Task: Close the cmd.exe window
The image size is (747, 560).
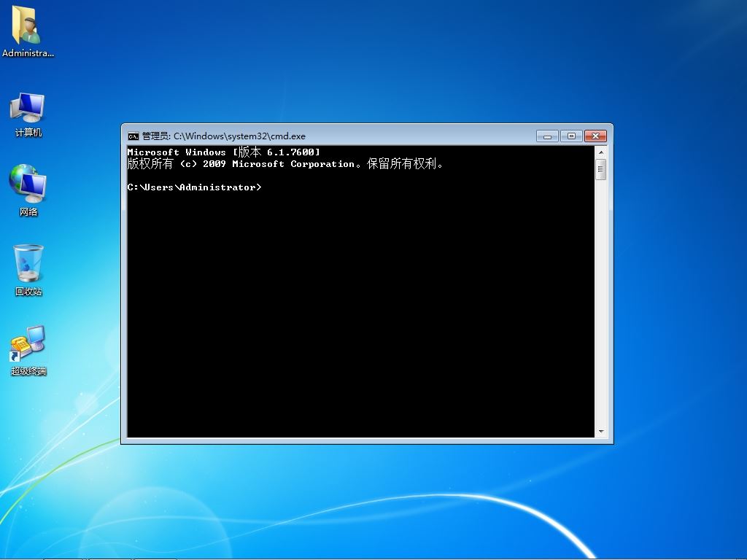Action: [595, 136]
